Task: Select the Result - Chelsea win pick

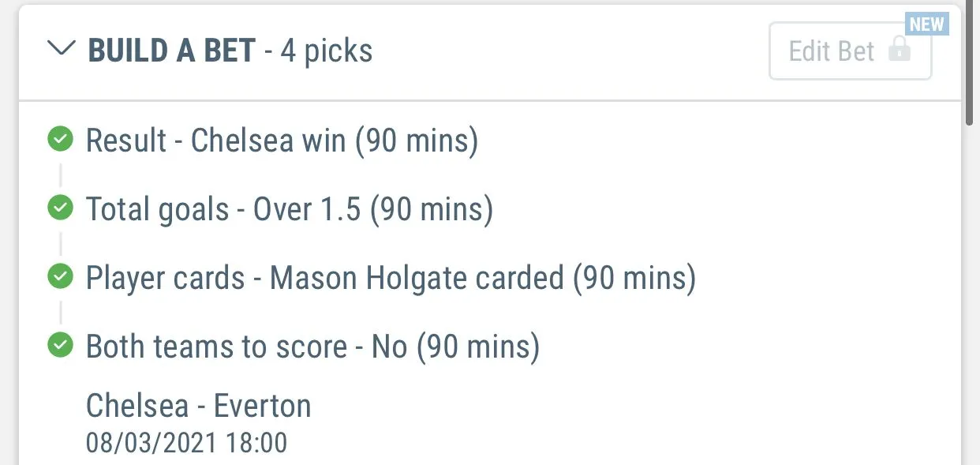Action: [x=282, y=141]
